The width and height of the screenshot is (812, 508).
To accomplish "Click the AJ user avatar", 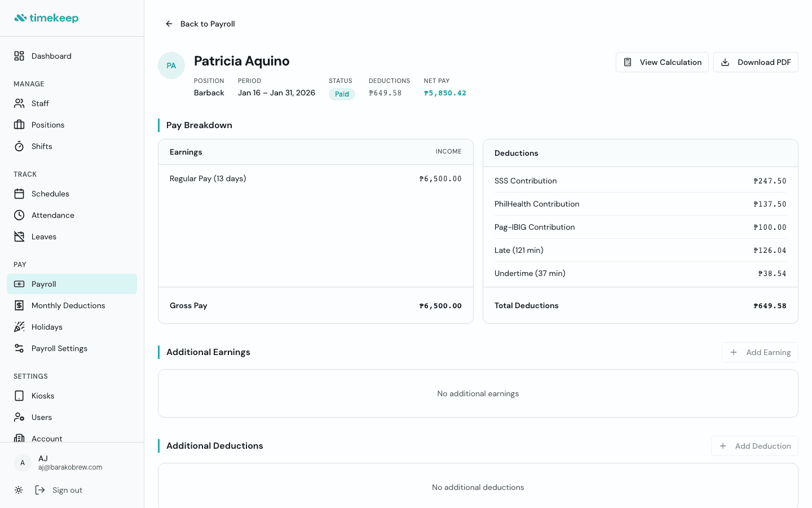I will 22,462.
